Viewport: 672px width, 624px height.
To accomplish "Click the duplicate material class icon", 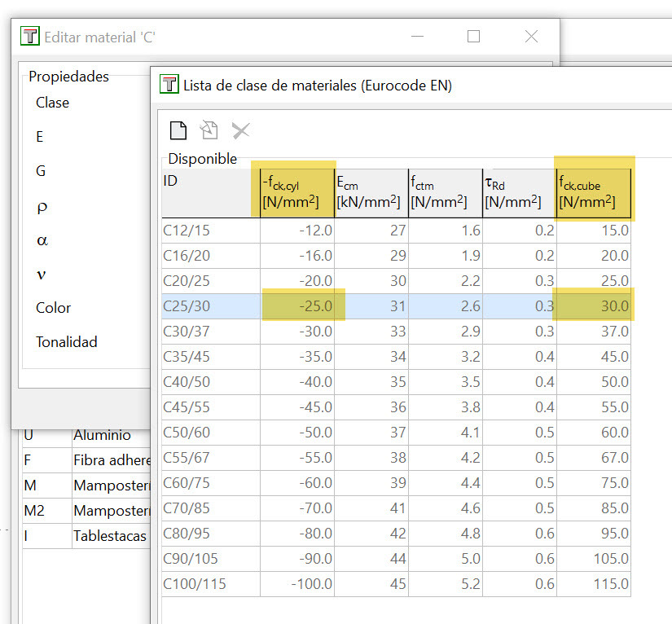I will pos(209,130).
